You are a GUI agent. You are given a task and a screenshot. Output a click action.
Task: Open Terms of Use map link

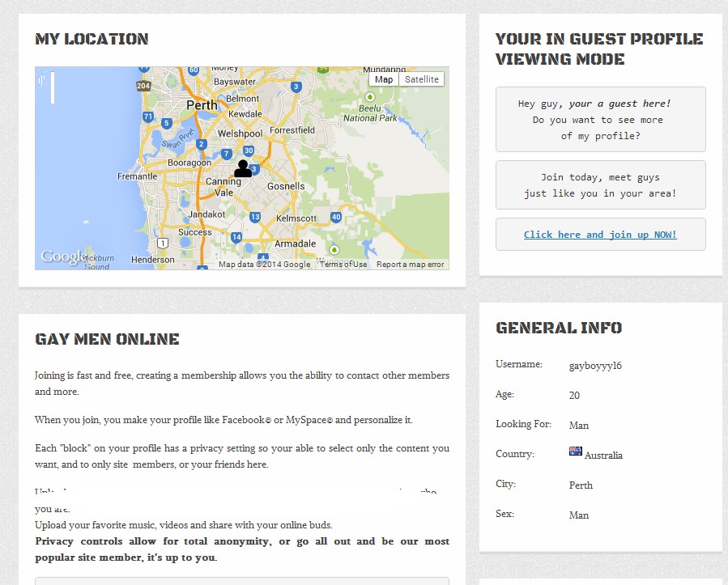point(343,265)
